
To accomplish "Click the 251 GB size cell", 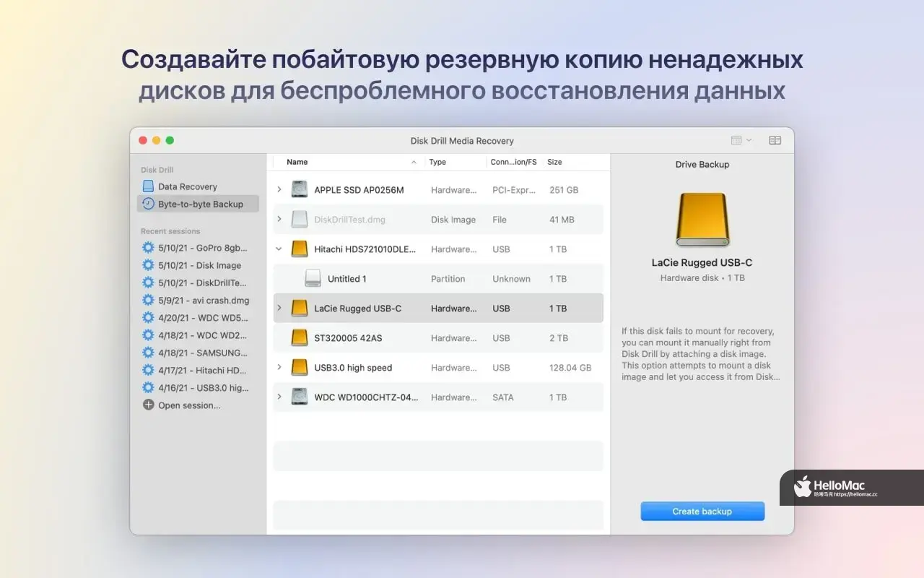I will coord(564,190).
